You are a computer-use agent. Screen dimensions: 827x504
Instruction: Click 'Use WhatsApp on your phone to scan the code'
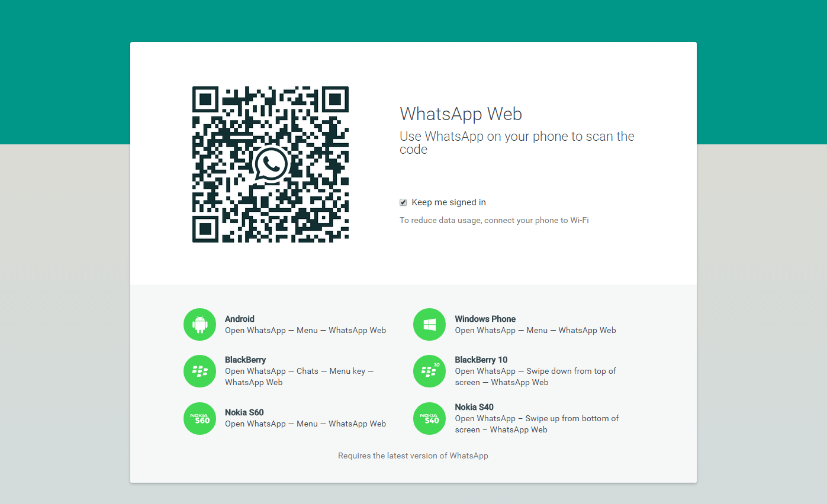[517, 143]
